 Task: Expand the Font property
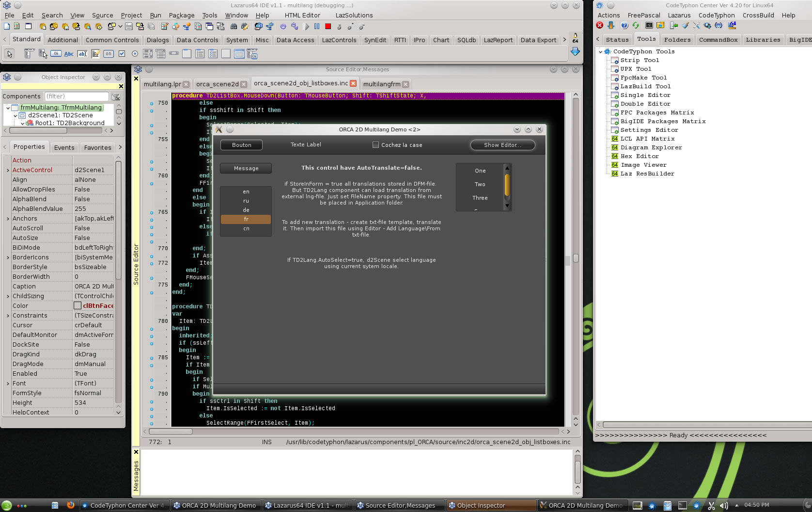pyautogui.click(x=8, y=384)
